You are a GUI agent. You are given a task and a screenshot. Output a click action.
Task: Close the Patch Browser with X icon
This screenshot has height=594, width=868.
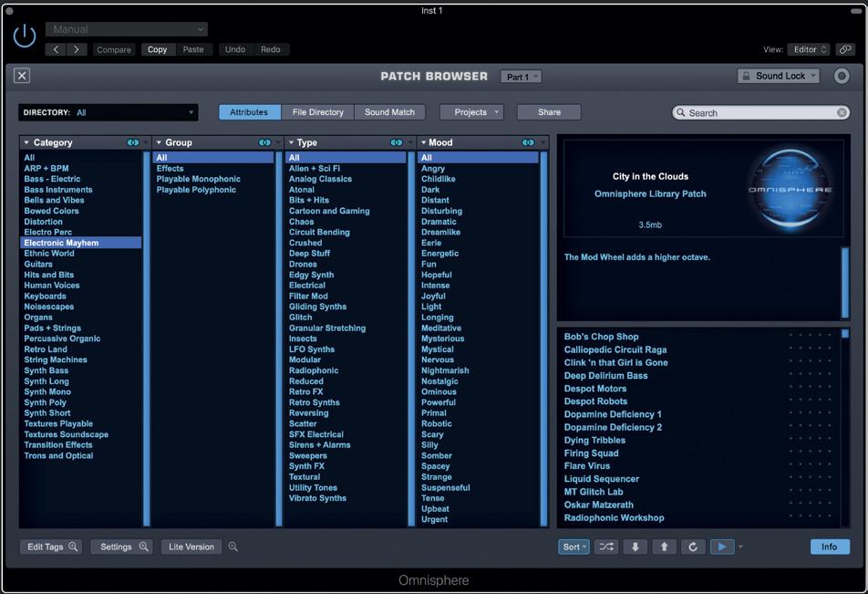point(22,76)
